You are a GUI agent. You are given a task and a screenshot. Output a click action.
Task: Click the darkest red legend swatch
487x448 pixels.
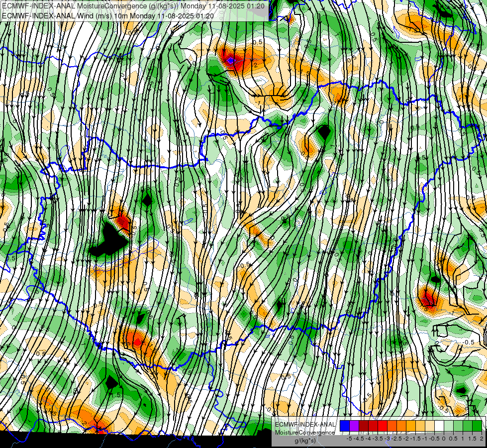click(364, 426)
